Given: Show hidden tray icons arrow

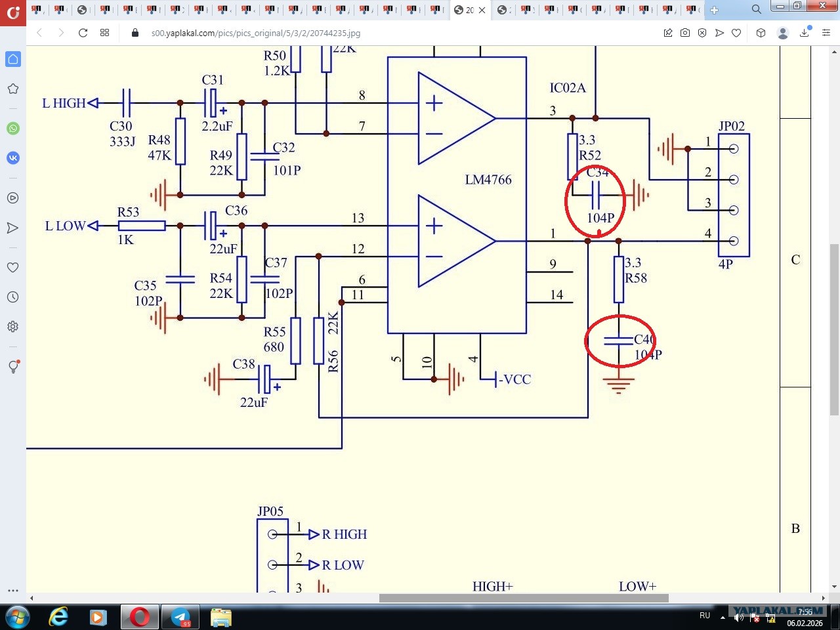Looking at the screenshot, I should pyautogui.click(x=723, y=617).
